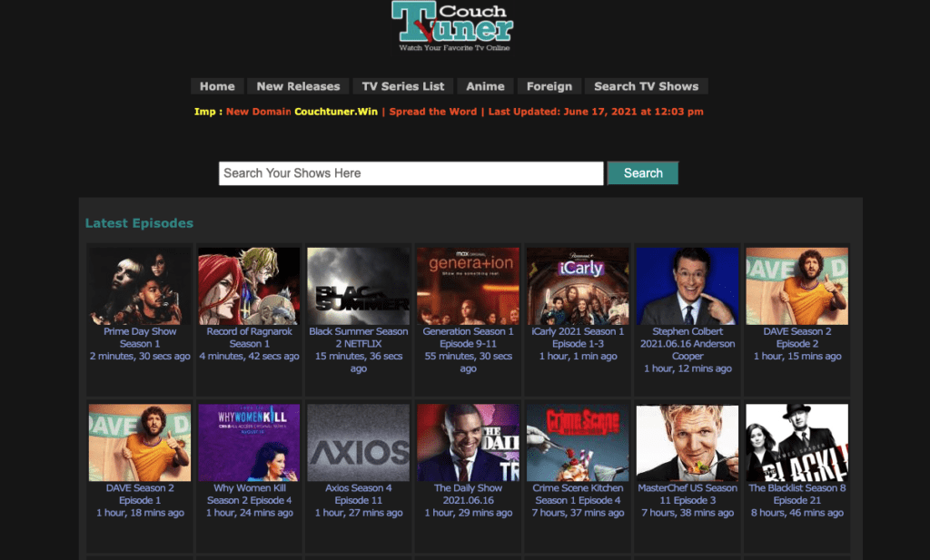
Task: Click Record of Ragnarok Season 1 link
Action: tap(249, 338)
